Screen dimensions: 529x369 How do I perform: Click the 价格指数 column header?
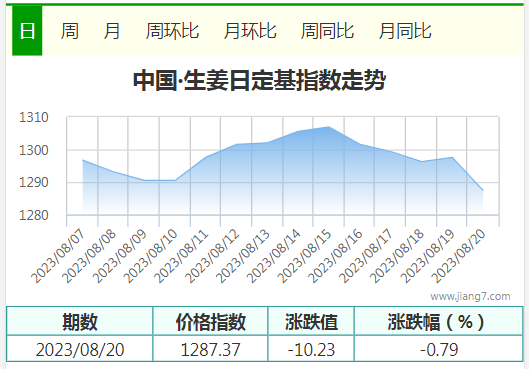pos(211,321)
